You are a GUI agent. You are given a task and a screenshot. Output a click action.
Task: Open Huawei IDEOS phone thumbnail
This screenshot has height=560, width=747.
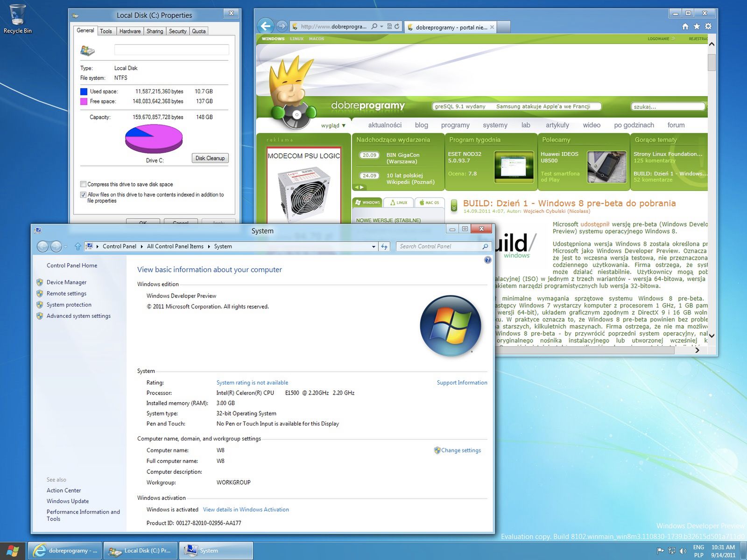[x=606, y=167]
